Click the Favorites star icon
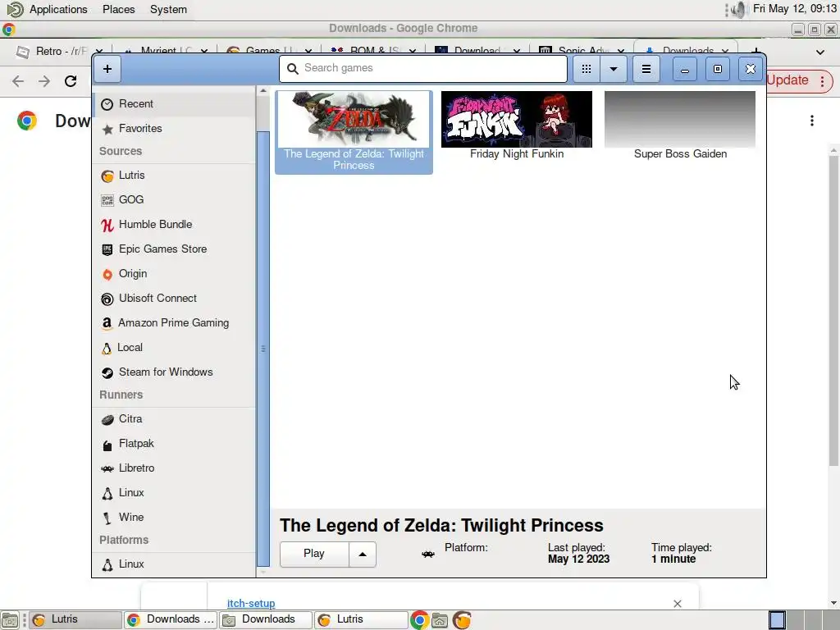The width and height of the screenshot is (840, 630). [107, 129]
